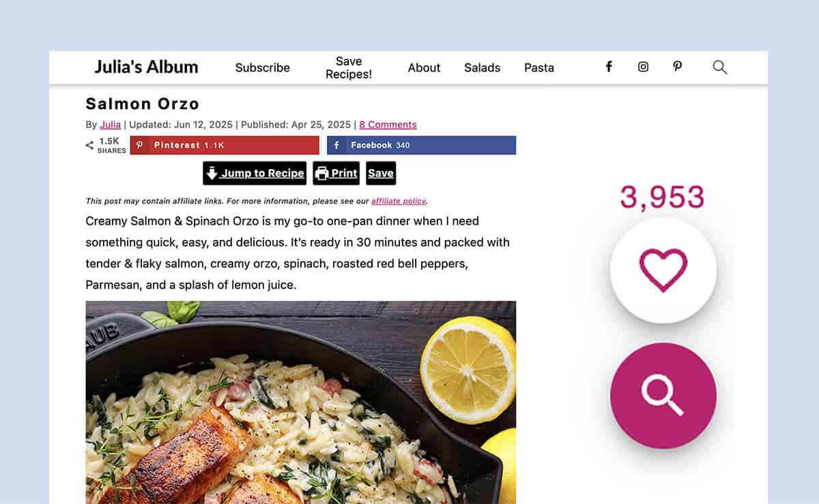Open the Pasta category

[539, 68]
